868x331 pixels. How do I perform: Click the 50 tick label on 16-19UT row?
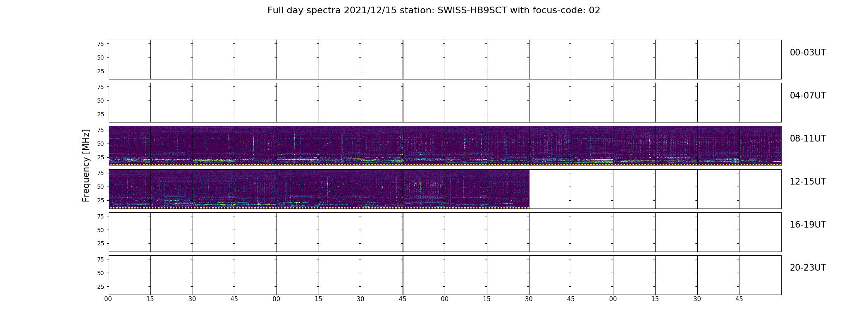click(x=100, y=230)
